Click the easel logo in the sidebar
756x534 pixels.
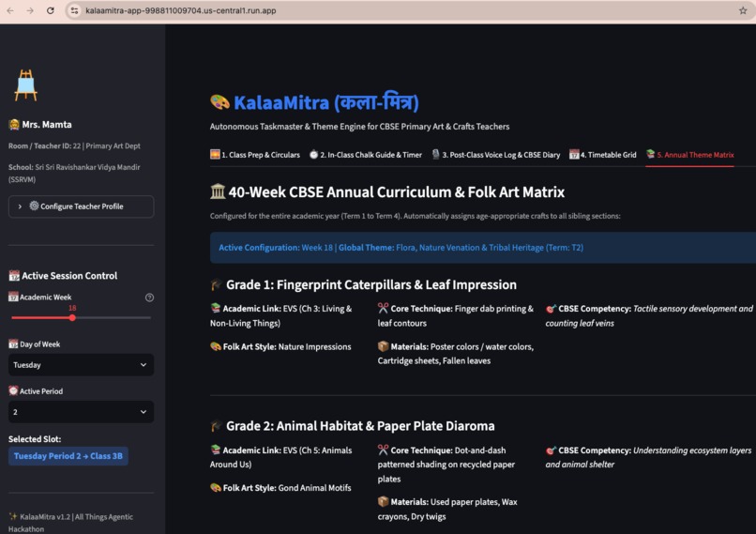pyautogui.click(x=25, y=85)
